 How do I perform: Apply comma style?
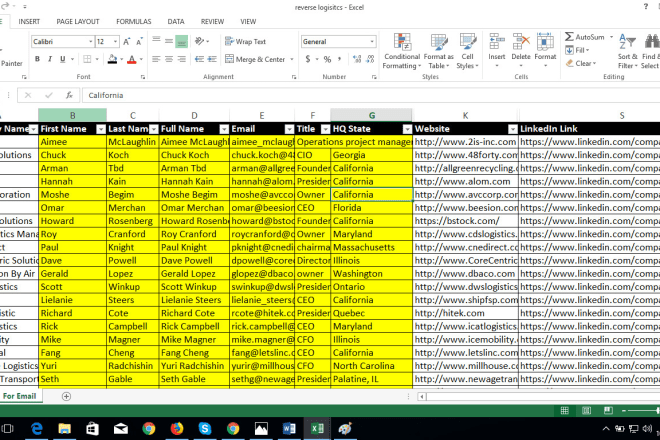[339, 59]
